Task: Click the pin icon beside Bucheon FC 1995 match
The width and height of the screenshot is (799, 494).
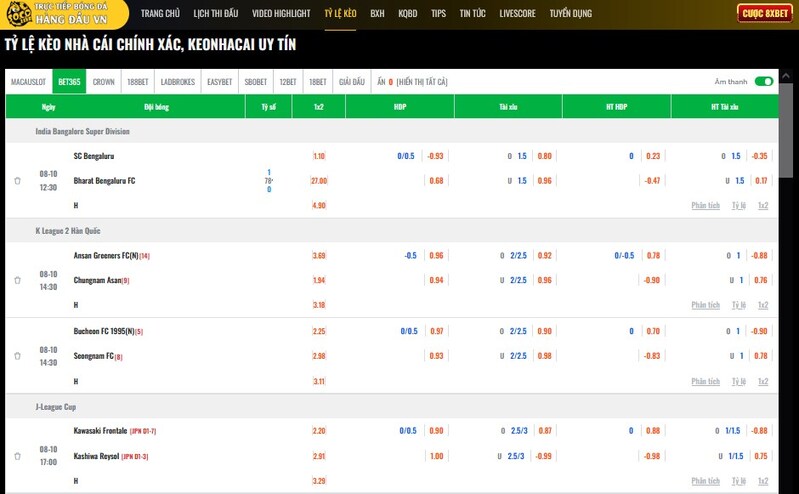Action: 17,356
